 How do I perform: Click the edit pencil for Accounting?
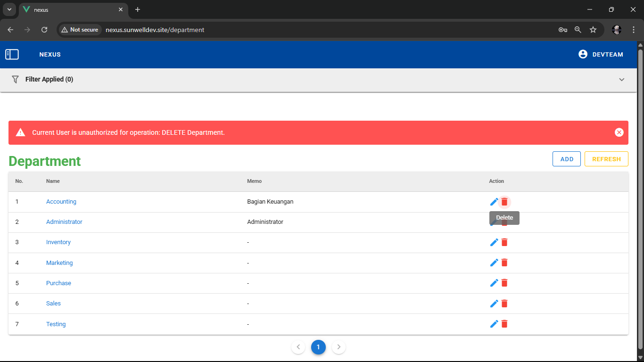[494, 202]
